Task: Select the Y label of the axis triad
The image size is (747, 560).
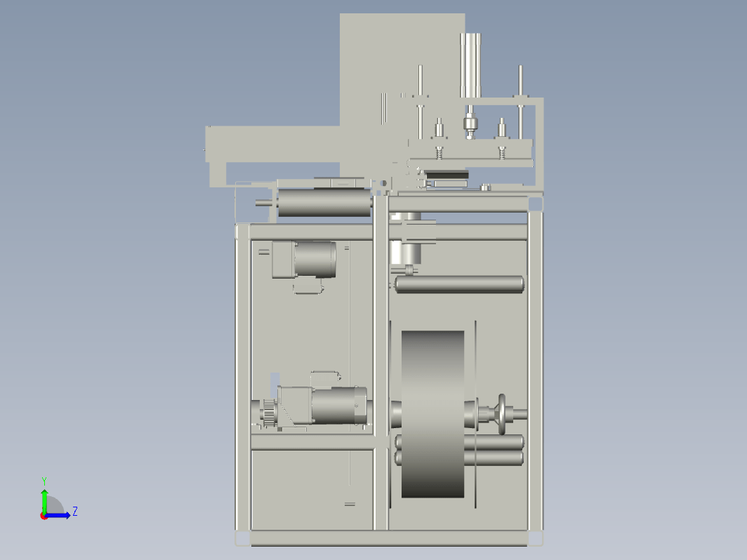Action: 44,481
